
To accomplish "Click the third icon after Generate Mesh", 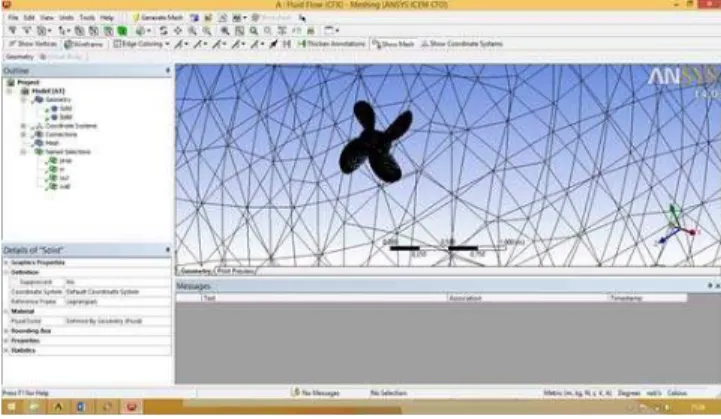I will 223,17.
